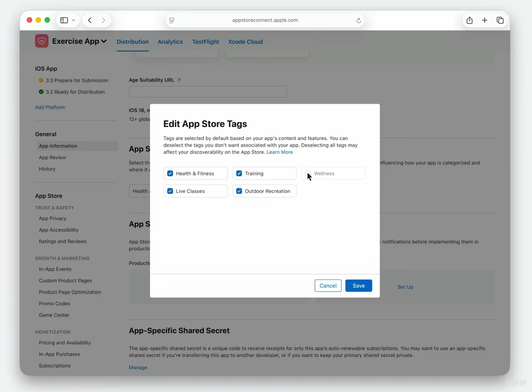Open the sidebar options dropdown arrow

pos(74,20)
